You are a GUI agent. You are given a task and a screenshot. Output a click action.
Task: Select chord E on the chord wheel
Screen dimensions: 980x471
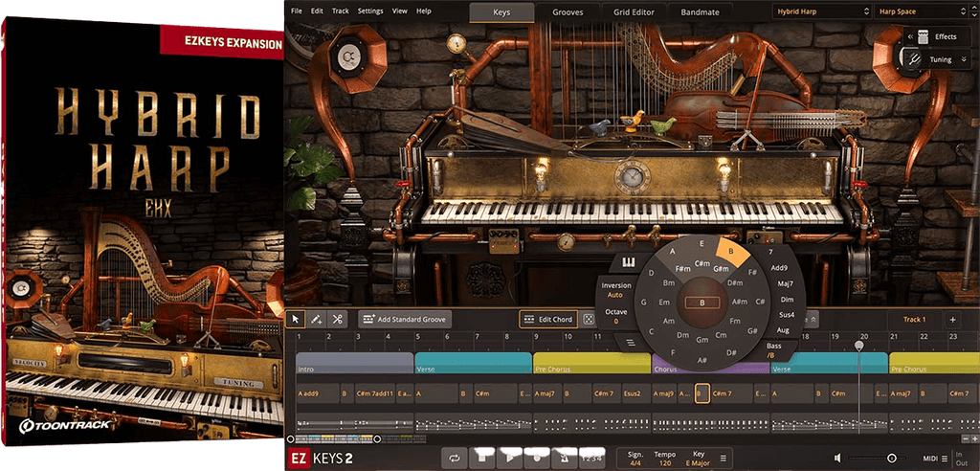click(x=702, y=243)
